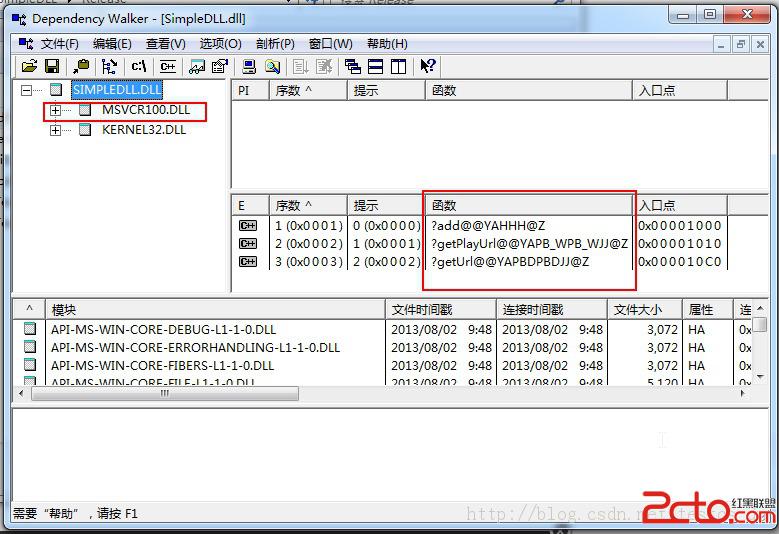
Task: Open the 窗口(W) menu
Action: [x=330, y=44]
